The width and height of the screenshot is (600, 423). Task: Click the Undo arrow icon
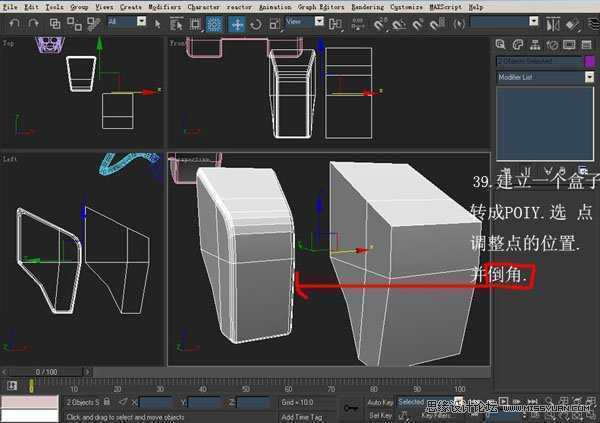tap(15, 24)
